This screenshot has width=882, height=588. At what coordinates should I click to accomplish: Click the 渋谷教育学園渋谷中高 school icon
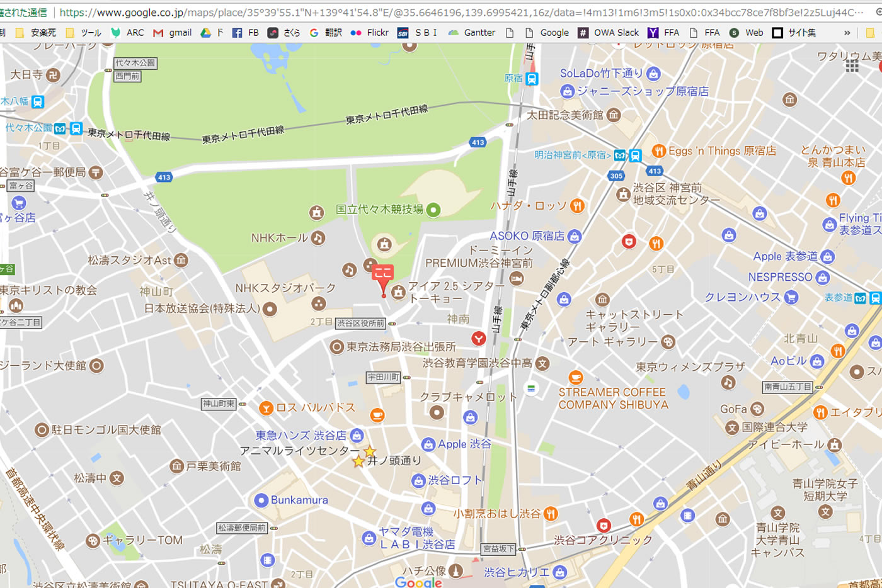click(542, 363)
